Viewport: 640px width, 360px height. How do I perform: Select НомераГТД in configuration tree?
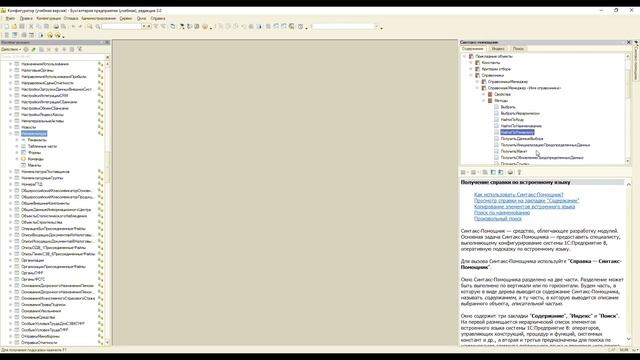[x=32, y=184]
